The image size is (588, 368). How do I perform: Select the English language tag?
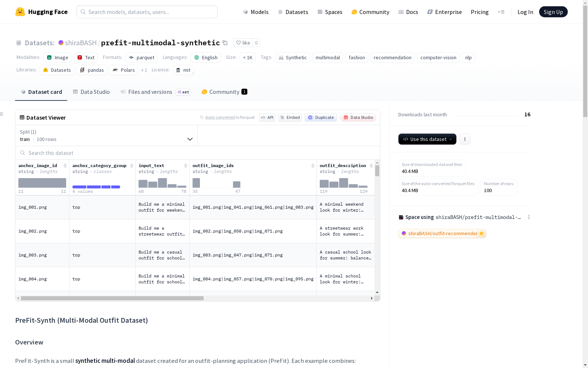pyautogui.click(x=206, y=57)
